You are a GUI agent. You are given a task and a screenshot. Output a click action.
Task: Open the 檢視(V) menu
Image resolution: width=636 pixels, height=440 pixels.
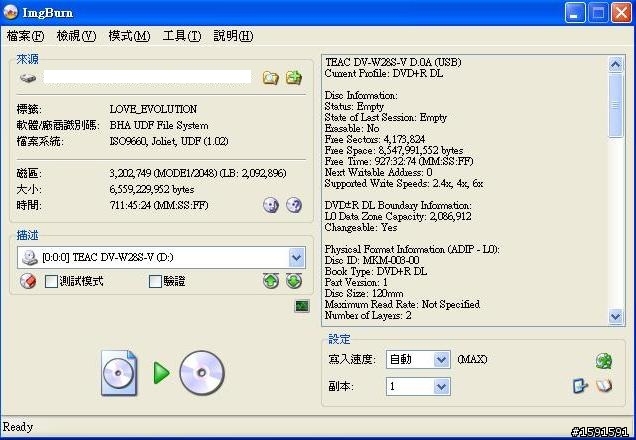click(x=76, y=36)
